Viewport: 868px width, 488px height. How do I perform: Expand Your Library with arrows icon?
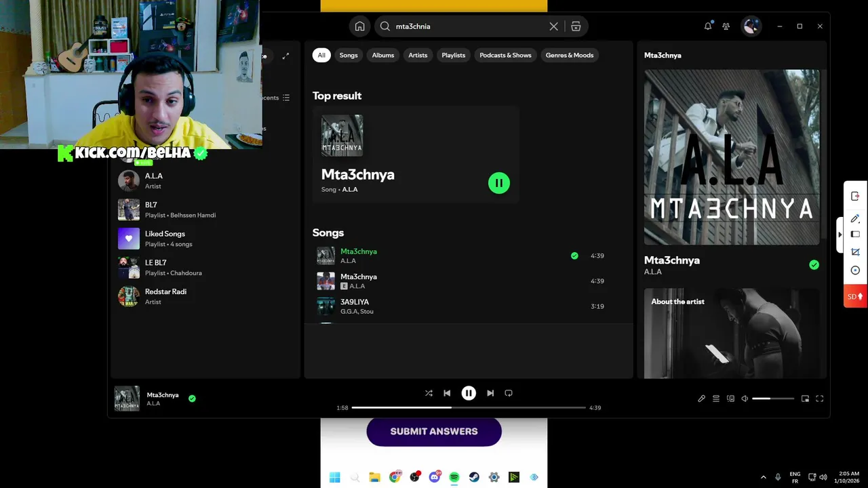point(285,56)
